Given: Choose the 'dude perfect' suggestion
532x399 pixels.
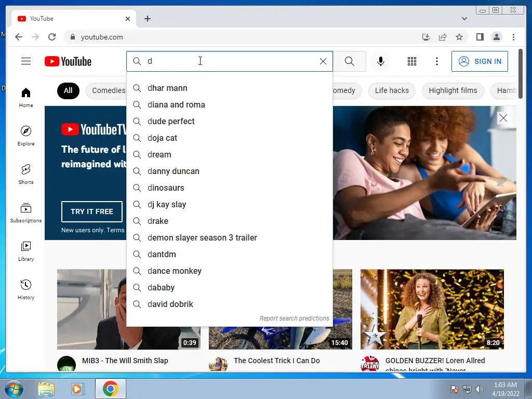Looking at the screenshot, I should [229, 122].
